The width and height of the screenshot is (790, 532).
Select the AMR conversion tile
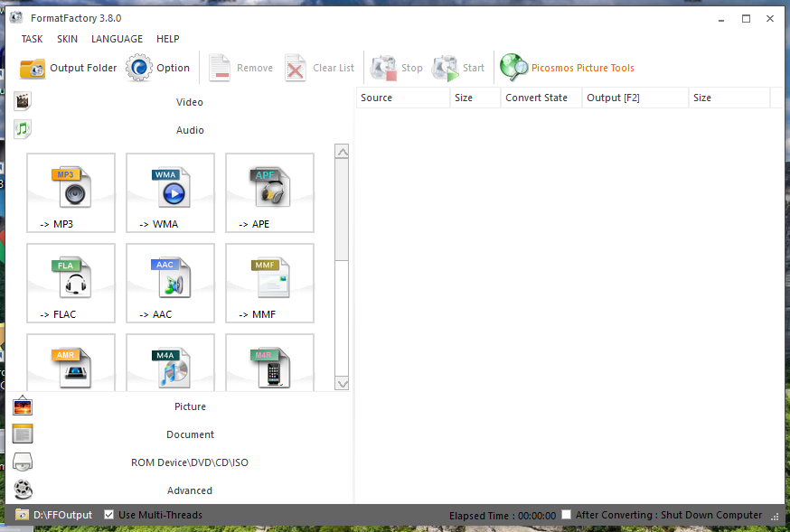click(71, 362)
